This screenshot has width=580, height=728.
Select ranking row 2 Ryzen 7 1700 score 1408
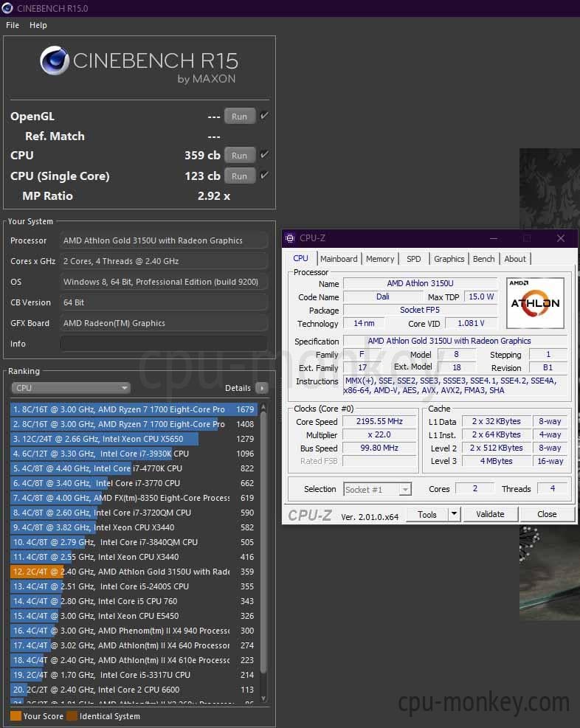pos(134,424)
